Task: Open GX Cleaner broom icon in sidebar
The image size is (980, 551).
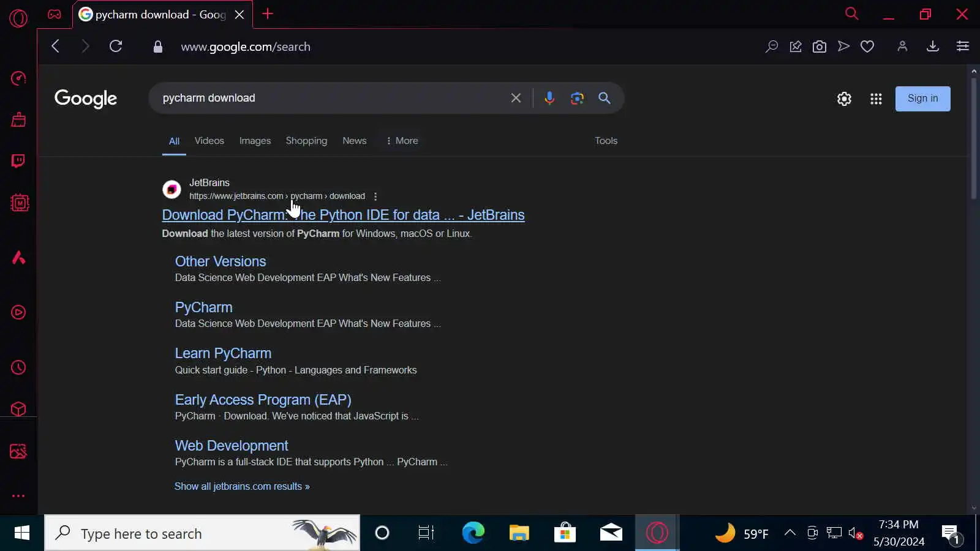Action: point(18,119)
